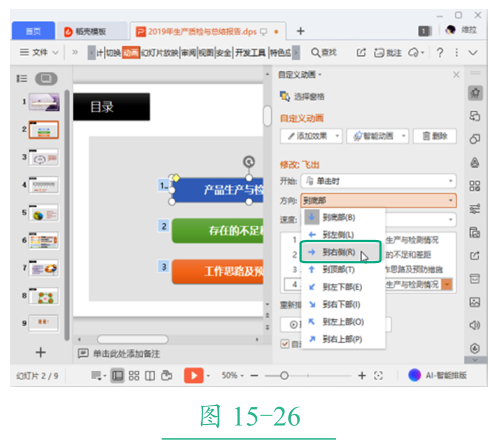Select 到右上部(P) direction option
The width and height of the screenshot is (497, 445).
coord(343,339)
